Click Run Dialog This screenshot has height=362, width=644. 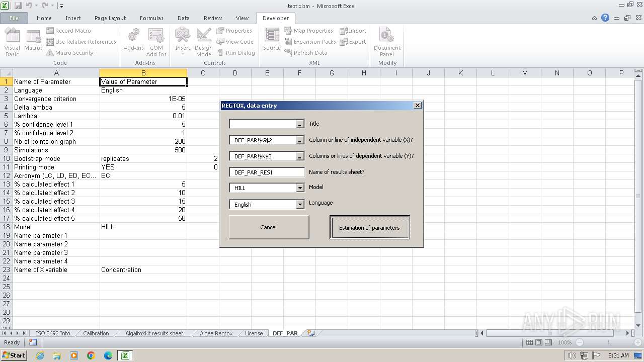coord(236,53)
